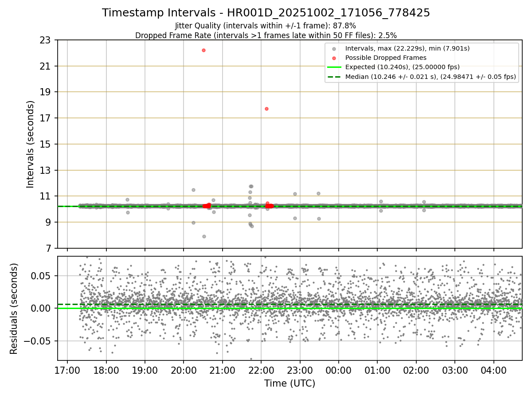This screenshot has width=532, height=399.
Task: Click the x-axis tick label '02:00'
Action: click(x=416, y=370)
